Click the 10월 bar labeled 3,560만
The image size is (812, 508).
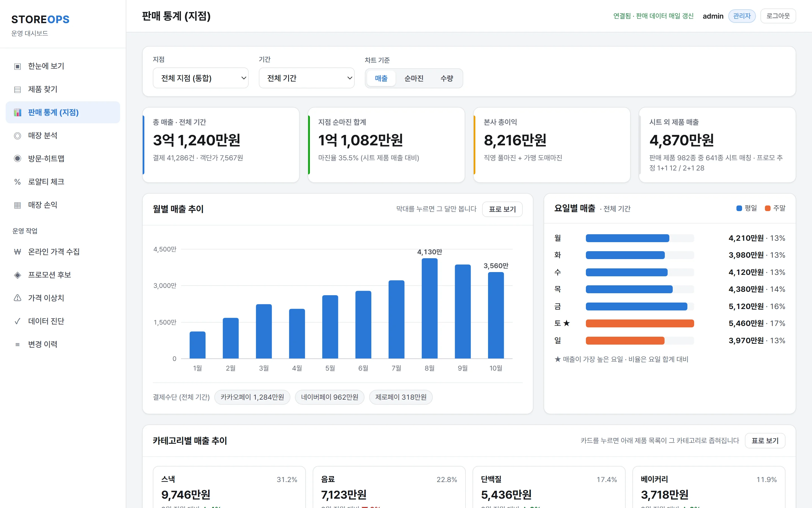click(496, 315)
